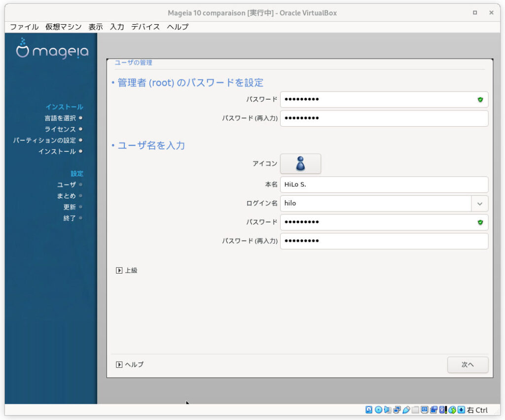Screen dimensions: 505x420
Task: Open the ヘルプ menu in the menu bar
Action: (178, 27)
